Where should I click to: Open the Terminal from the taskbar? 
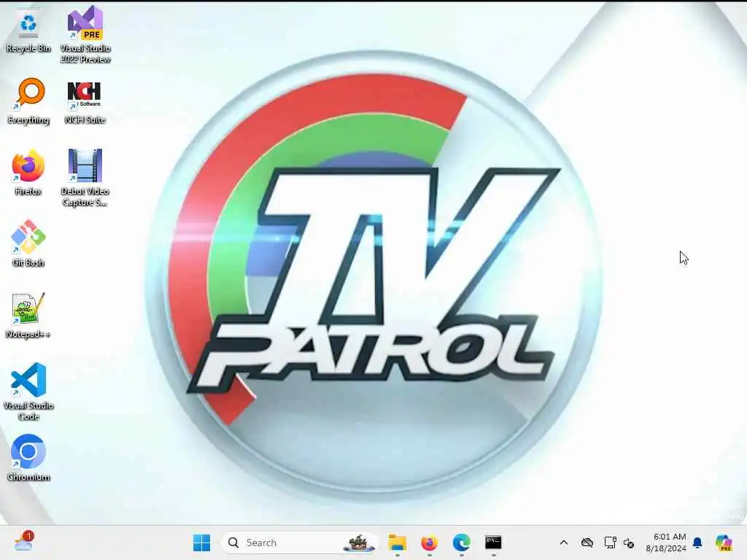tap(493, 542)
